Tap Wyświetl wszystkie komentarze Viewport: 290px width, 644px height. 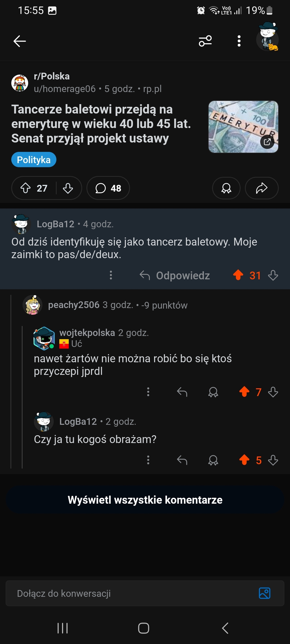[145, 500]
